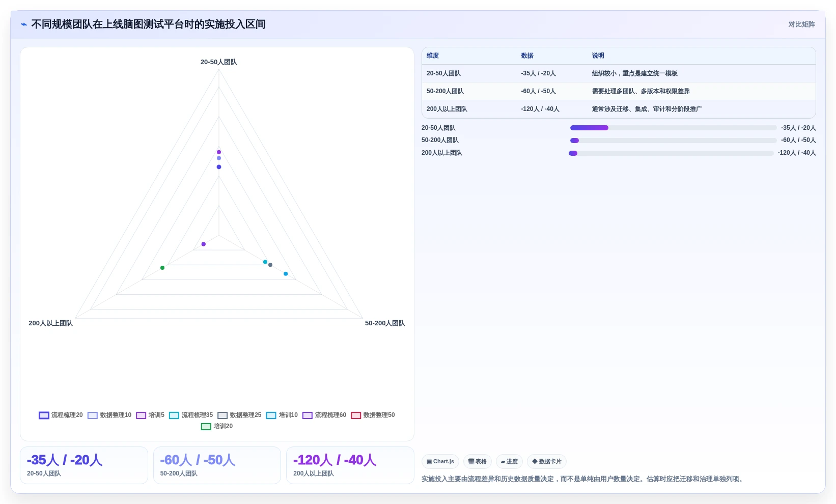The height and width of the screenshot is (504, 836).
Task: Click description 组织较小，重点是建立统一模板
Action: click(634, 73)
